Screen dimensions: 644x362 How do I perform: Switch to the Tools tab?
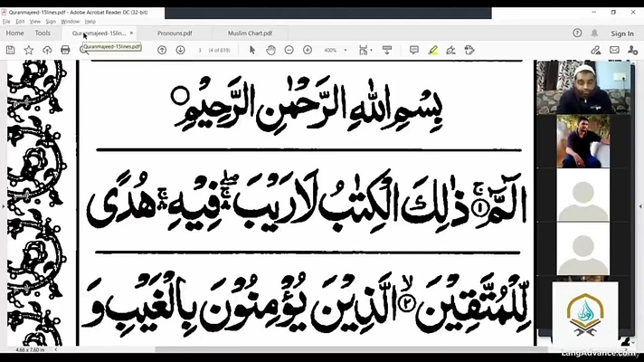point(43,33)
